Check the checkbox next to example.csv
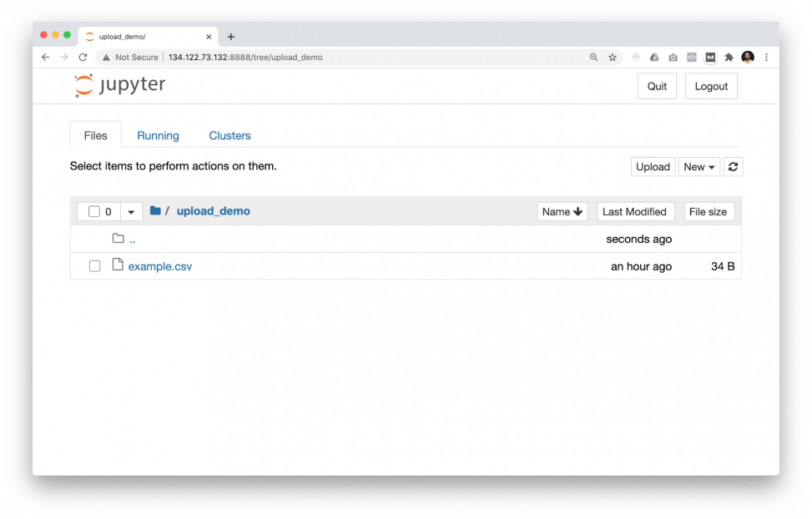The image size is (812, 519). tap(94, 265)
